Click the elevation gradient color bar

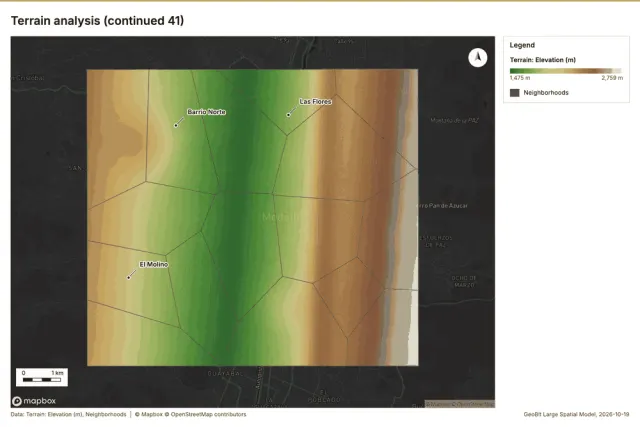pos(566,71)
